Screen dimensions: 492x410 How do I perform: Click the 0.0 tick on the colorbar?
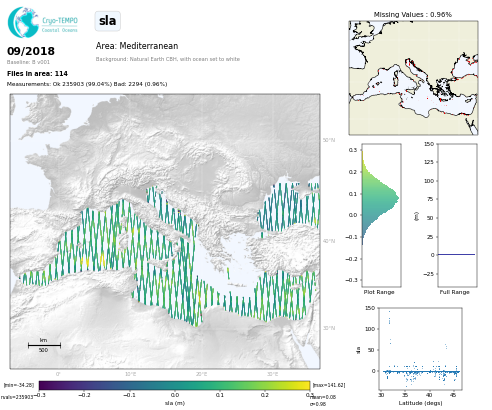(175, 395)
